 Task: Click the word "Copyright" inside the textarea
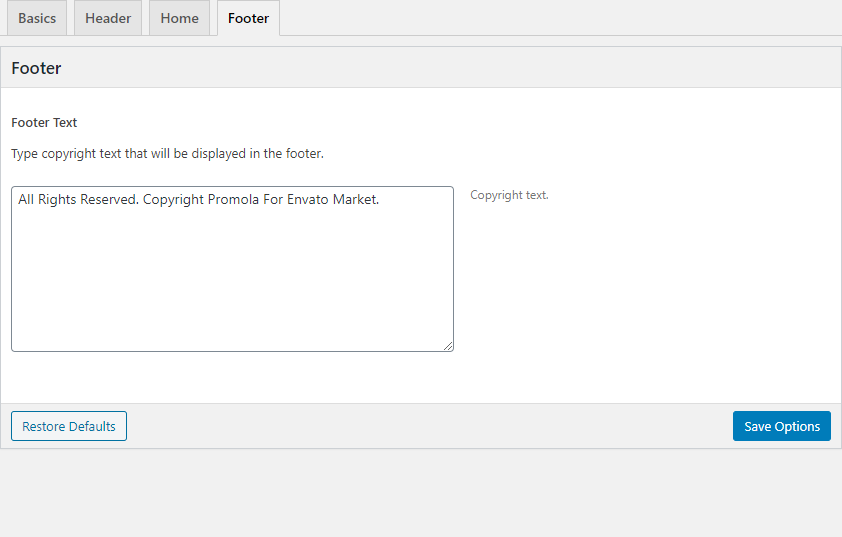tap(173, 200)
